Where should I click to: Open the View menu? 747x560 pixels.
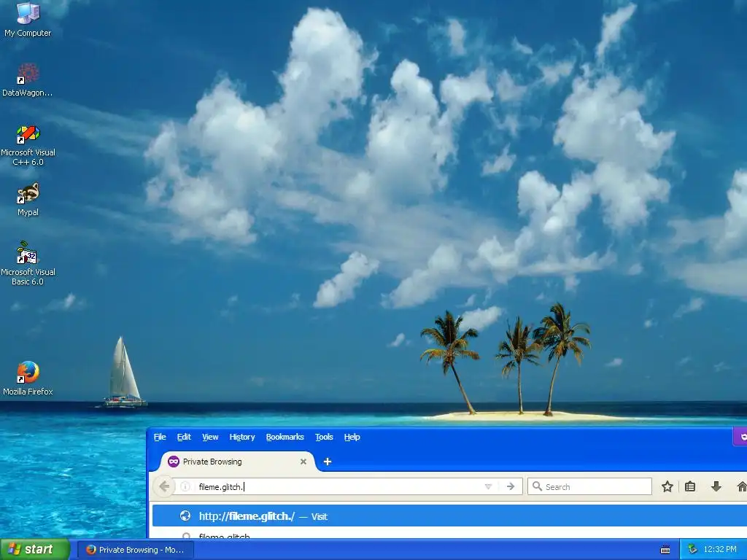pos(210,437)
